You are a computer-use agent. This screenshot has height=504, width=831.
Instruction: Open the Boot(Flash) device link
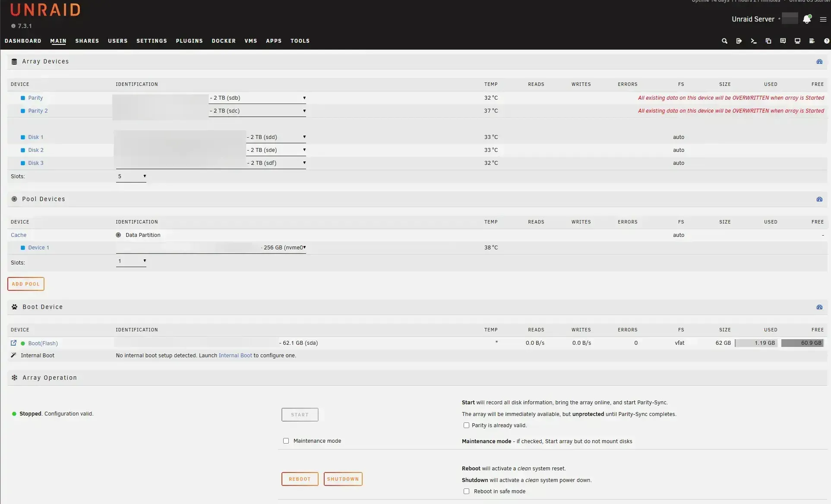click(43, 343)
